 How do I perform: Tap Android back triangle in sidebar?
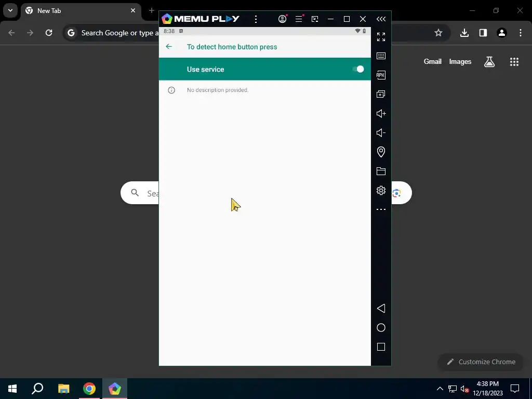381,308
